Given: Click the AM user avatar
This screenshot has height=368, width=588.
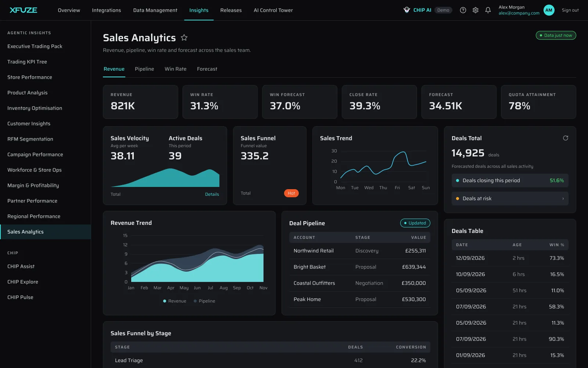Looking at the screenshot, I should point(549,10).
